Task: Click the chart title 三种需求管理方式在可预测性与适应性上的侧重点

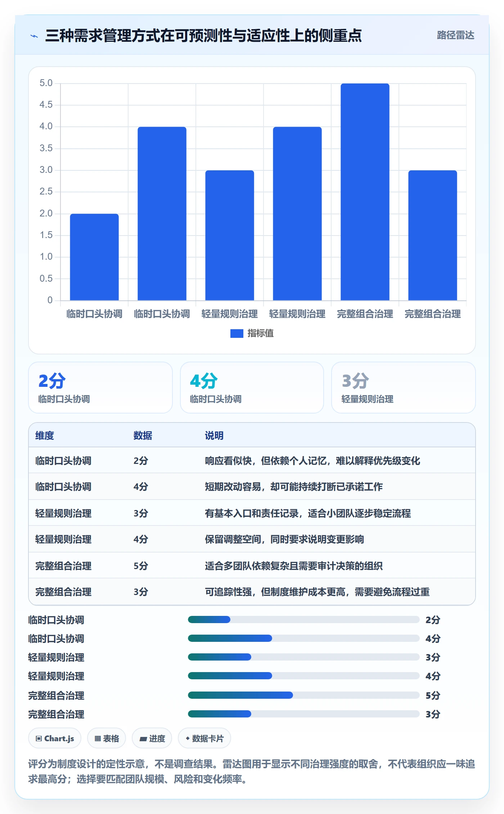Action: tap(203, 36)
